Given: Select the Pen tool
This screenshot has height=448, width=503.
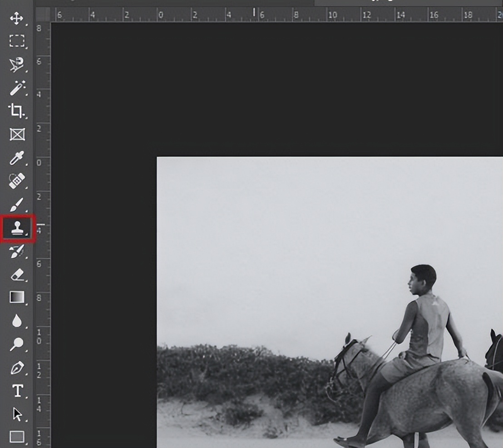Looking at the screenshot, I should 17,367.
